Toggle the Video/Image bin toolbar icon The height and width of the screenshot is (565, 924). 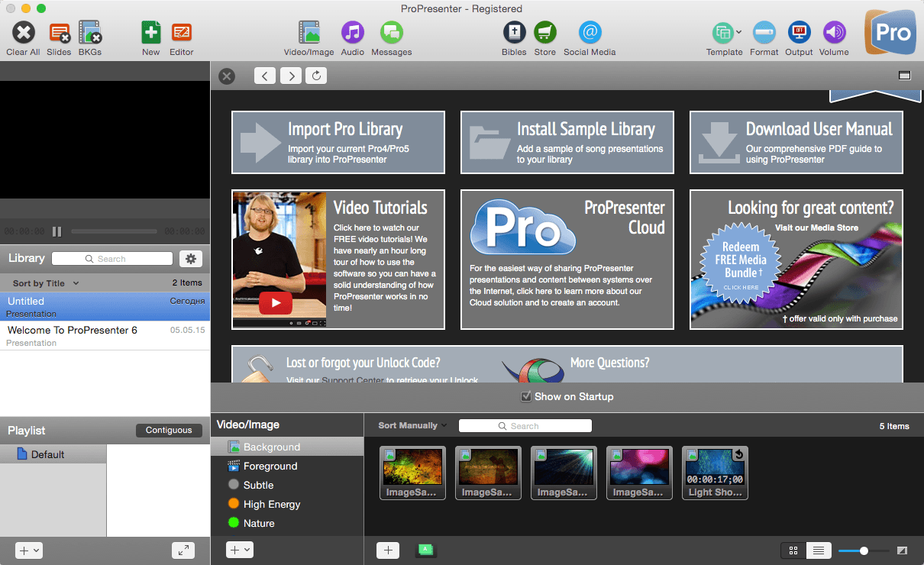[309, 33]
